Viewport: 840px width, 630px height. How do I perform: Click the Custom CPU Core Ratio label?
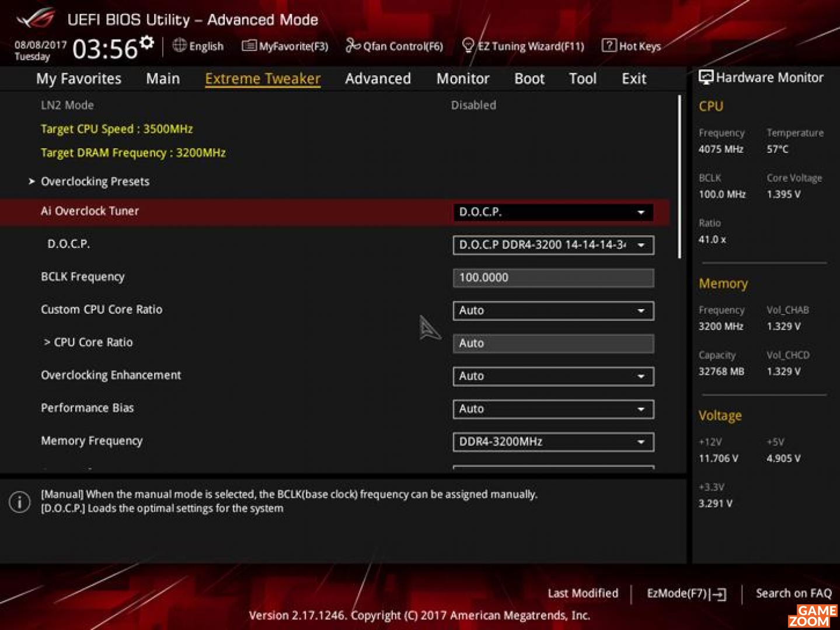[102, 310]
